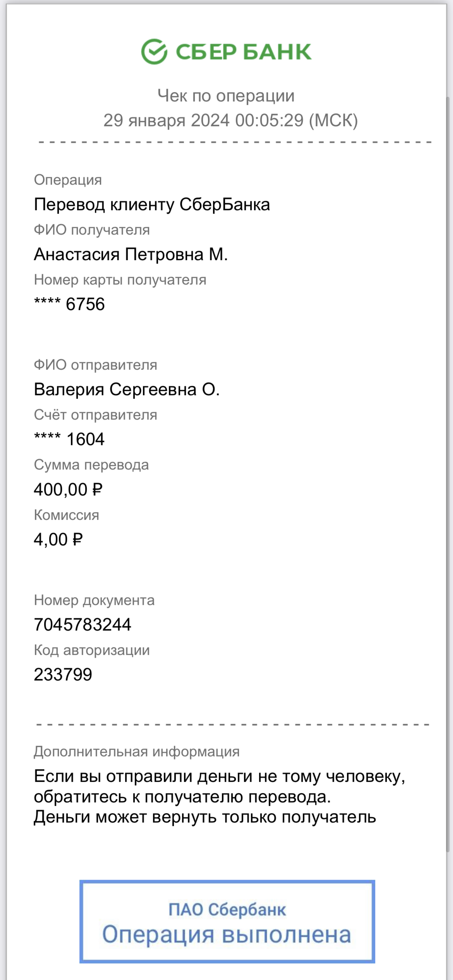
Task: Click the text 'Деньги может вернуть только получатель'
Action: 205,817
